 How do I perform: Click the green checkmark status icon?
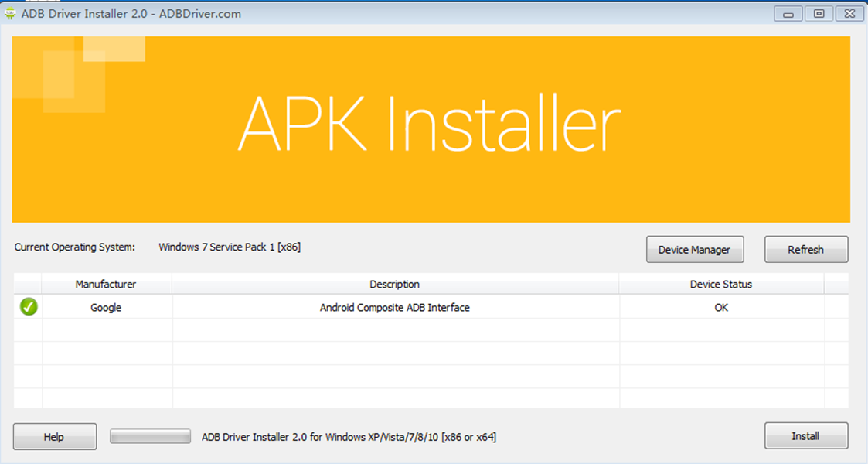coord(29,307)
